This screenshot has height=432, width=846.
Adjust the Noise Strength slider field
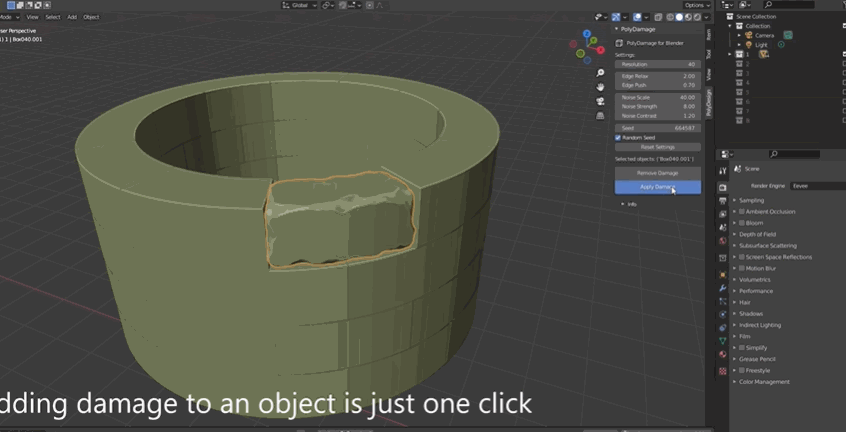point(658,107)
